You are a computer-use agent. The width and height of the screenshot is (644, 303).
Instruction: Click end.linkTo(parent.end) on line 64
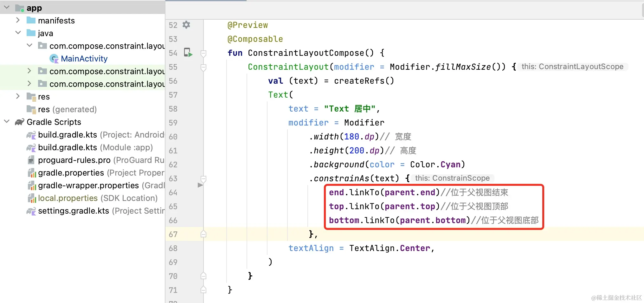coord(384,192)
